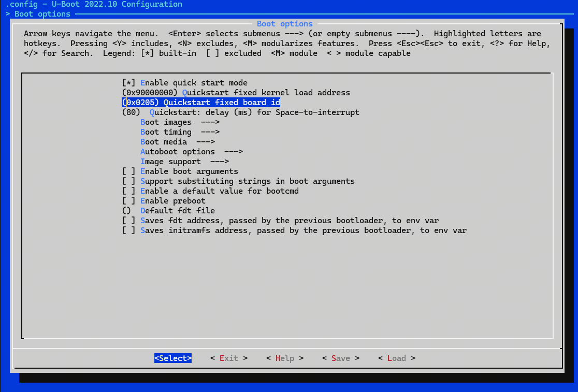The image size is (578, 392).
Task: Toggle Support substituting strings in boot arguments
Action: tap(238, 181)
